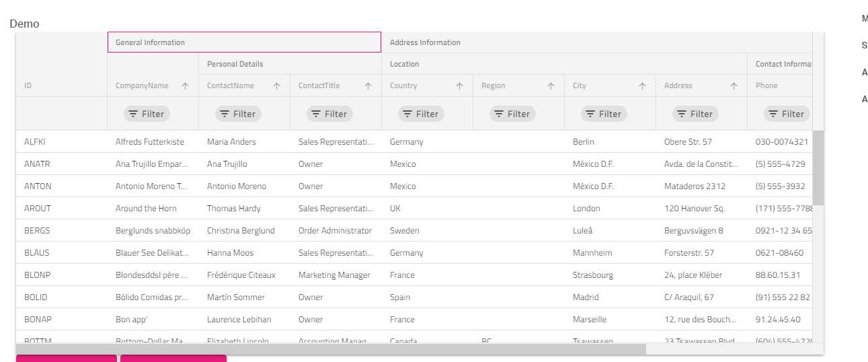
Task: Select Hanna Moos contact name cell
Action: (x=244, y=253)
